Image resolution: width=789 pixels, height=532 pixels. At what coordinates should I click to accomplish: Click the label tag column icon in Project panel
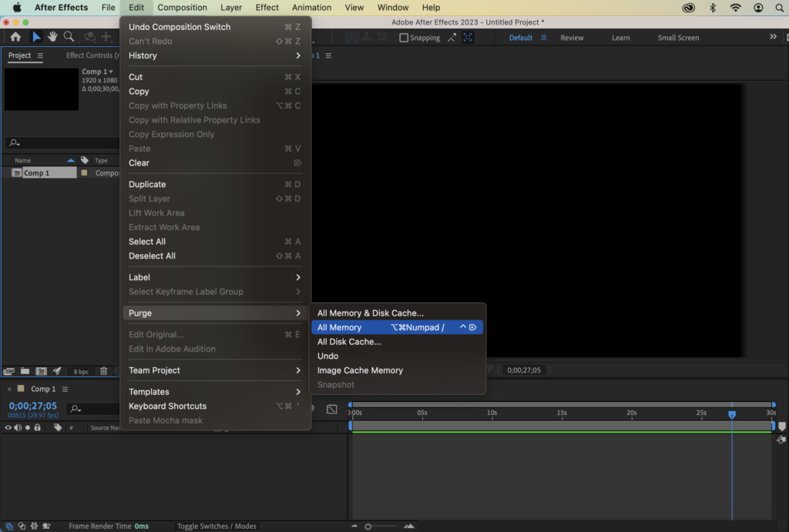pos(85,160)
